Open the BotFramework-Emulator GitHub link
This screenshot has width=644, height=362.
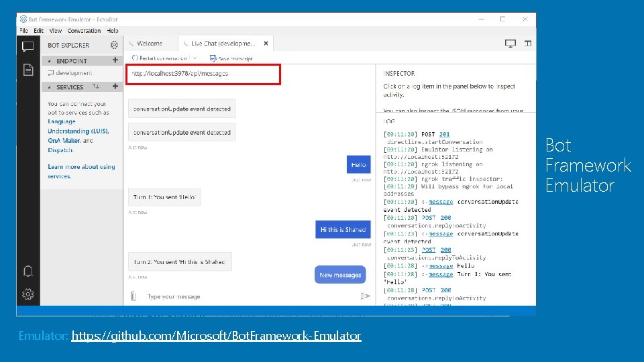pyautogui.click(x=216, y=336)
